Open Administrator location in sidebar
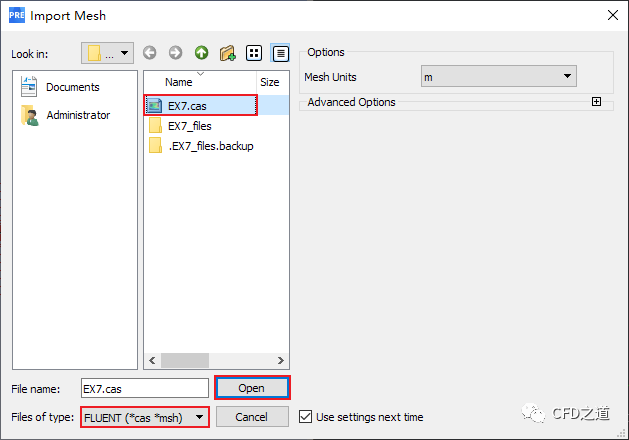The width and height of the screenshot is (629, 440). click(x=66, y=115)
